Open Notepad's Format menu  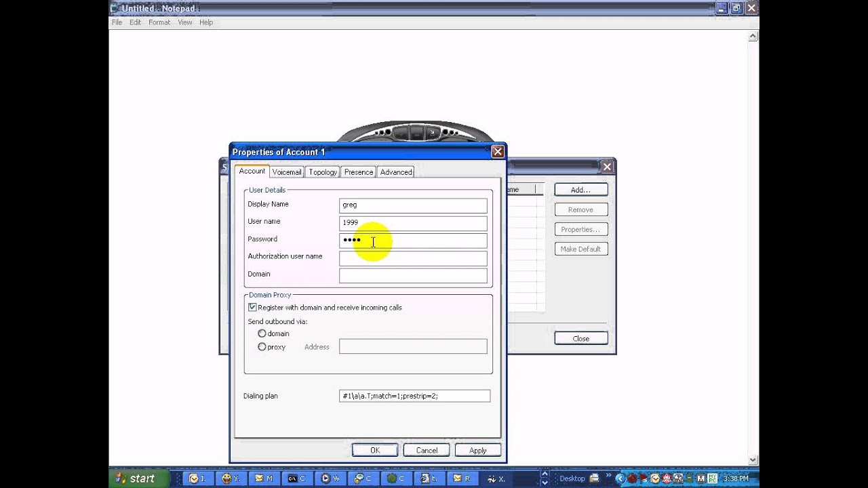point(159,22)
